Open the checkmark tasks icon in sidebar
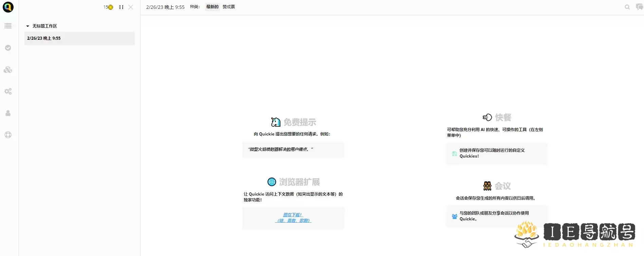The image size is (644, 256). 8,48
